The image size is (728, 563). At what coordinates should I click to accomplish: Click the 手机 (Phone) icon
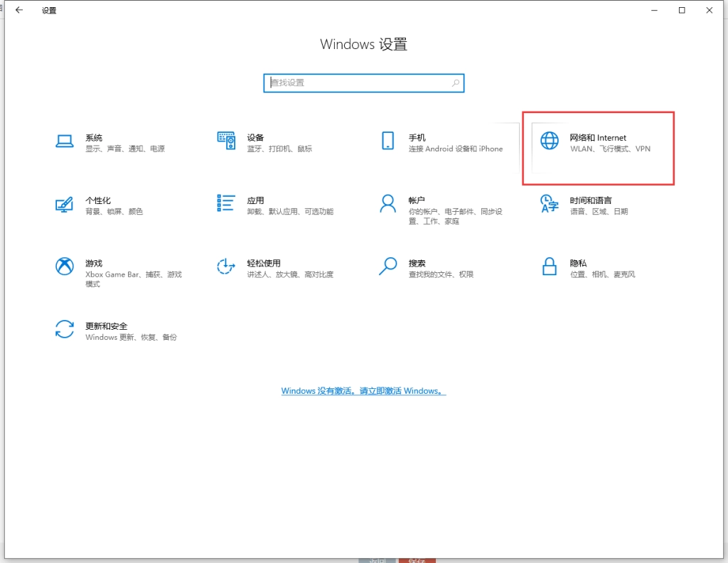click(x=387, y=141)
